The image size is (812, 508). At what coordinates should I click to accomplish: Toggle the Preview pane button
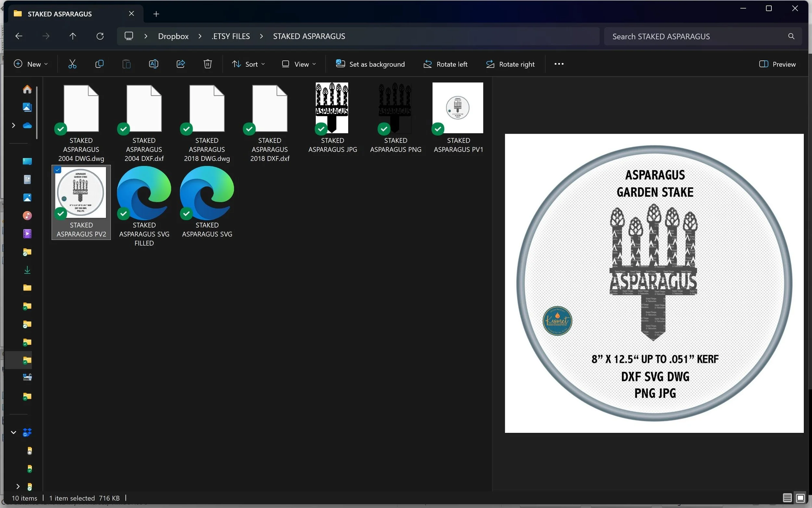click(777, 64)
